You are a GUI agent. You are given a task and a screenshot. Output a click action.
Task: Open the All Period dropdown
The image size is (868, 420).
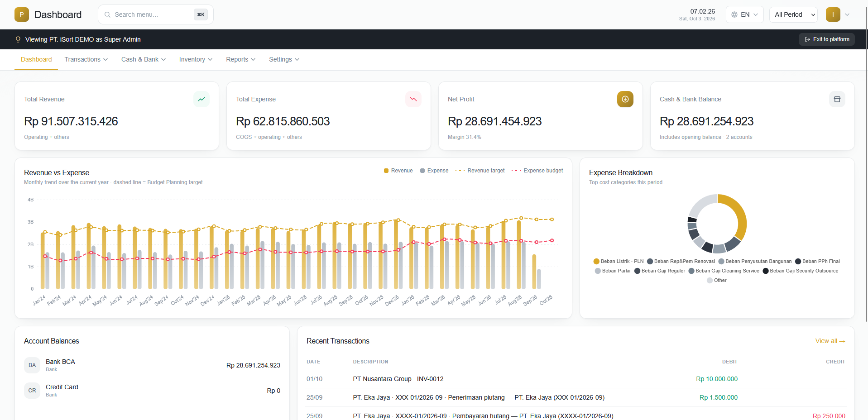tap(793, 14)
